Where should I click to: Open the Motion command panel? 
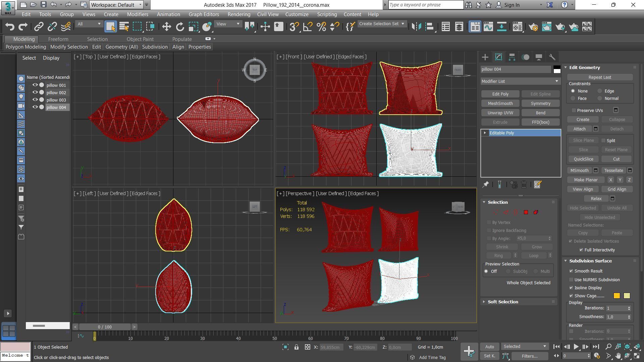tap(525, 57)
